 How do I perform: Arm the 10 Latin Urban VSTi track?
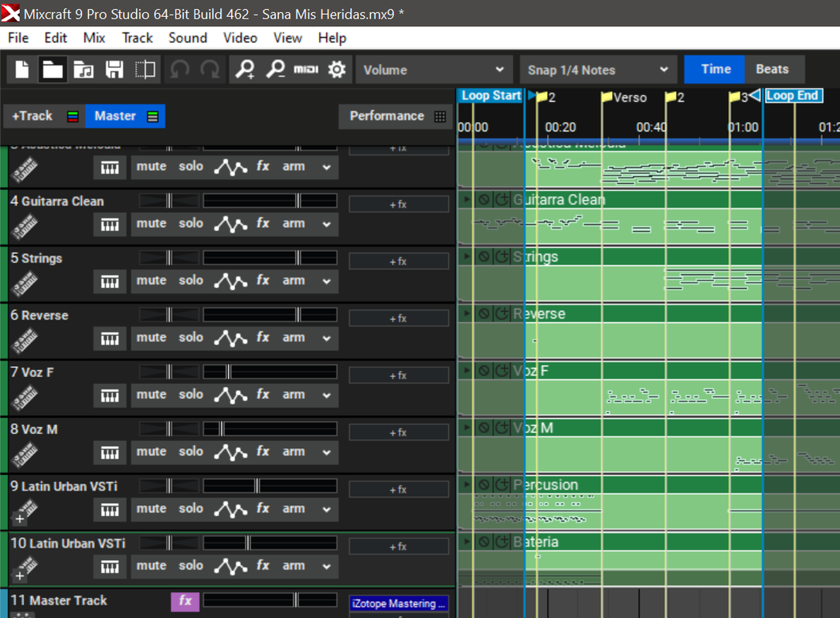click(x=294, y=565)
